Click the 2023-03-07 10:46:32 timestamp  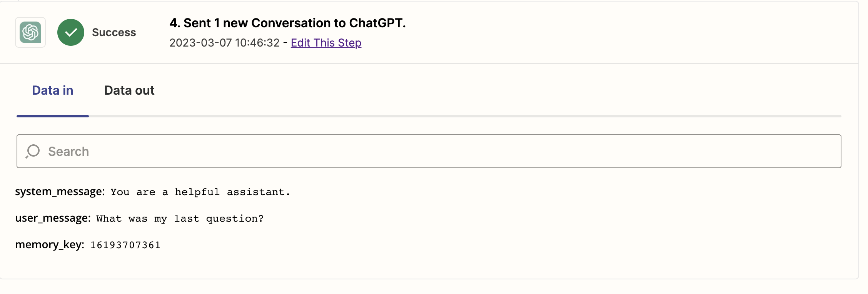pos(225,43)
